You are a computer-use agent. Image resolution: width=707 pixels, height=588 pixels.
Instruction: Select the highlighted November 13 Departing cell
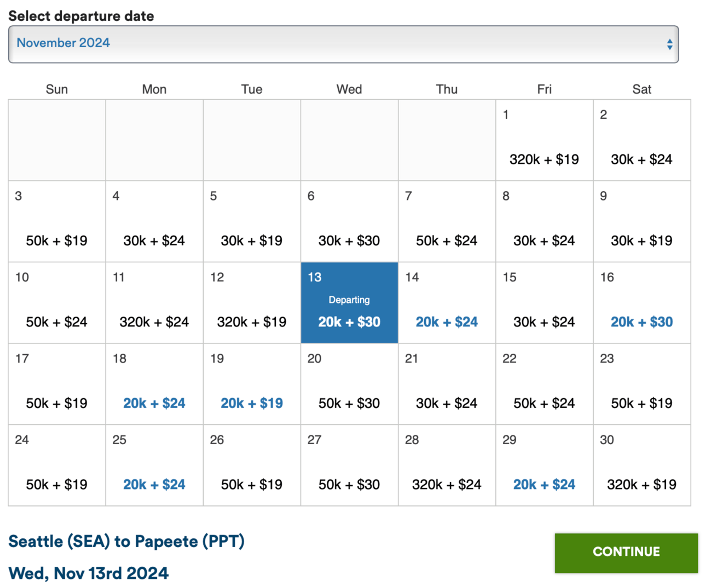click(x=349, y=302)
